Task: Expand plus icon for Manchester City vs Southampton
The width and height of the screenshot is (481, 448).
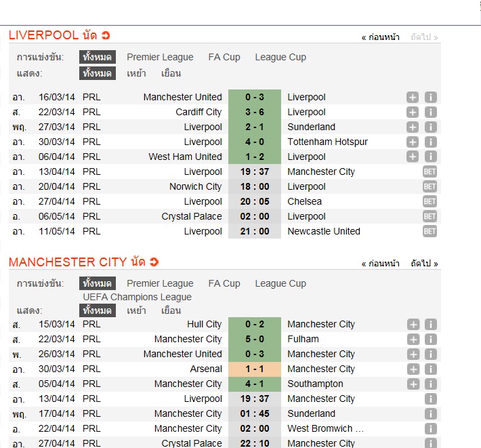Action: (413, 384)
